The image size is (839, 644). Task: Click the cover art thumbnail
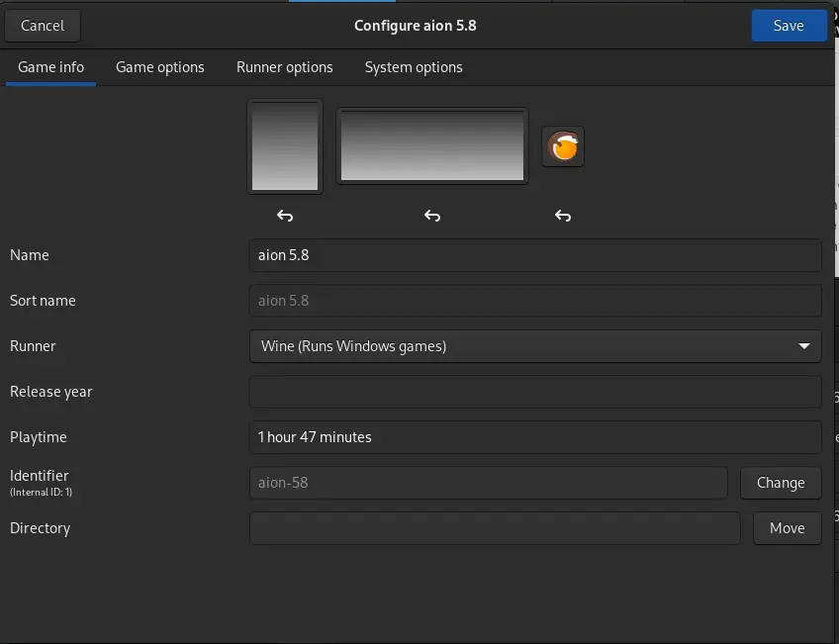tap(285, 146)
